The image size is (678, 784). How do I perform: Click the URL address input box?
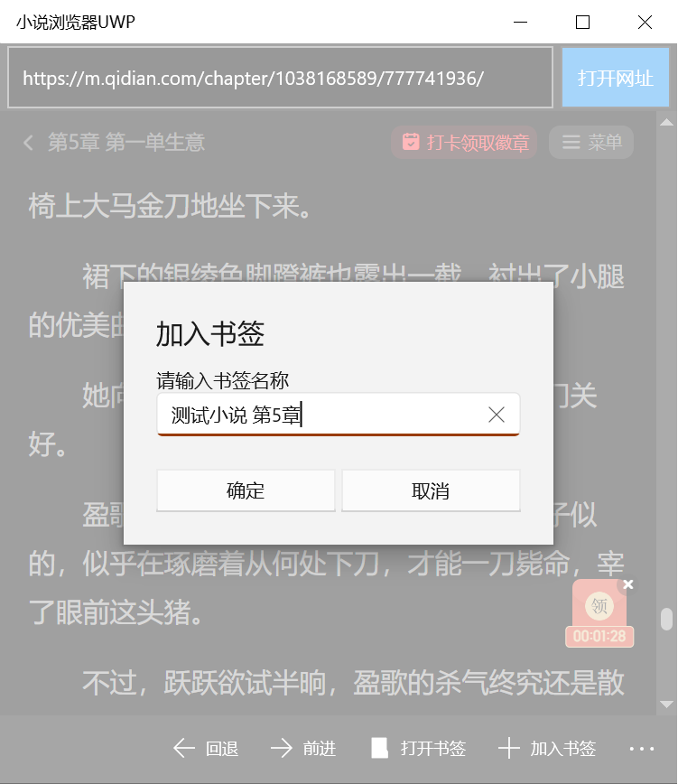[280, 78]
